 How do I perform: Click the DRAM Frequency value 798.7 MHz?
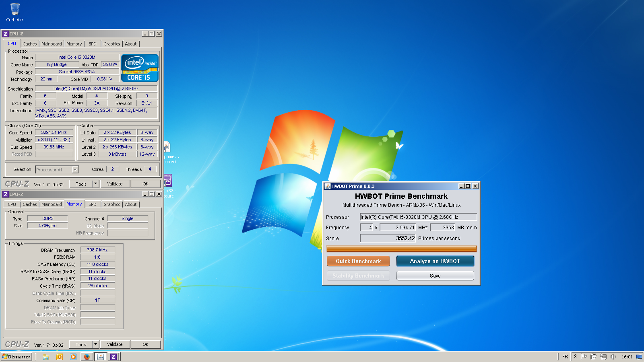tap(97, 250)
